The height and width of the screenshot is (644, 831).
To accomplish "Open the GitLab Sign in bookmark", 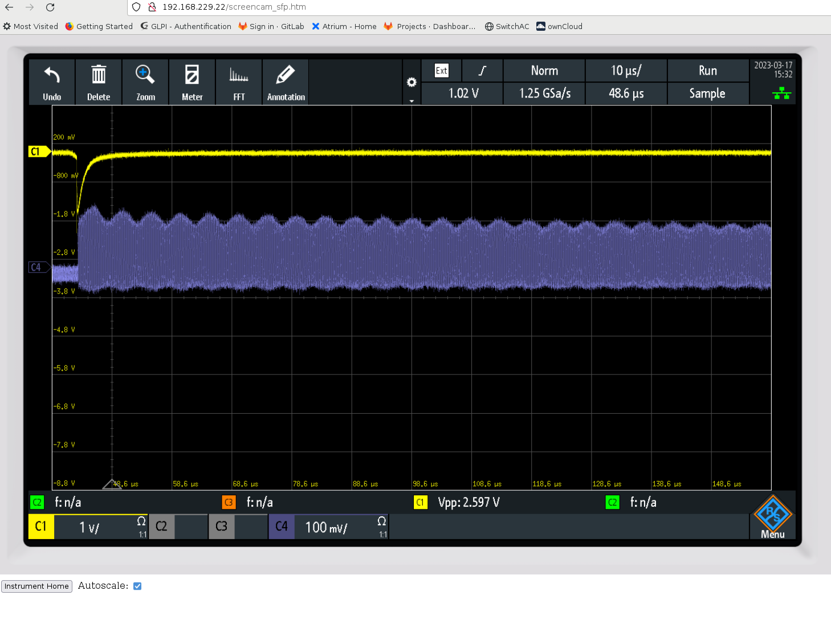I will [271, 26].
